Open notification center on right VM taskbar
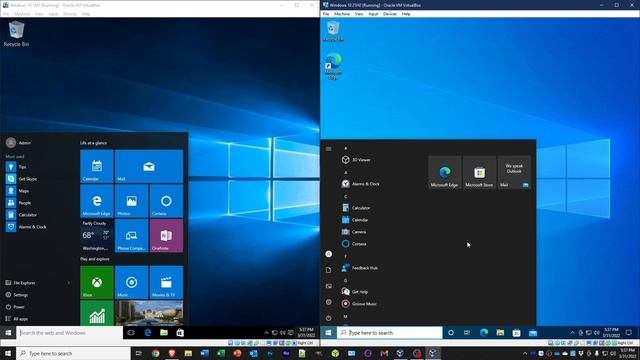Image resolution: width=640 pixels, height=360 pixels. pyautogui.click(x=629, y=333)
